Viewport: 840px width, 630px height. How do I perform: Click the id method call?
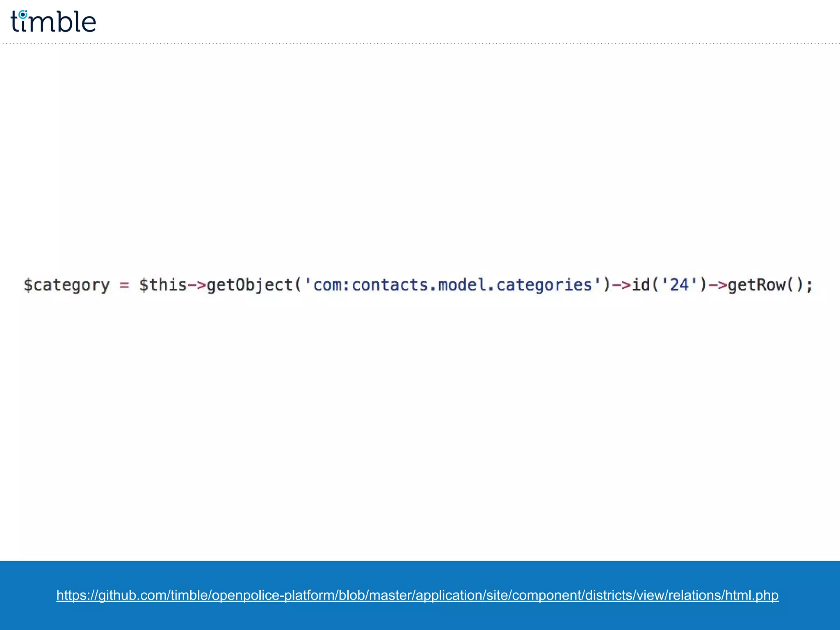pyautogui.click(x=640, y=285)
